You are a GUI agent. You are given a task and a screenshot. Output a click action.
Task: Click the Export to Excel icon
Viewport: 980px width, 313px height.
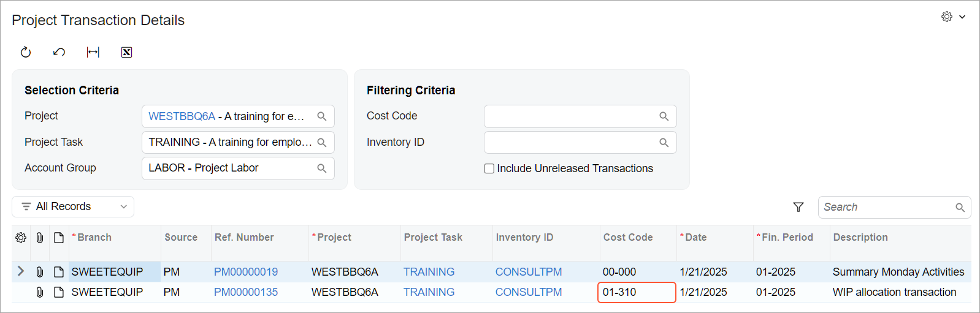126,52
